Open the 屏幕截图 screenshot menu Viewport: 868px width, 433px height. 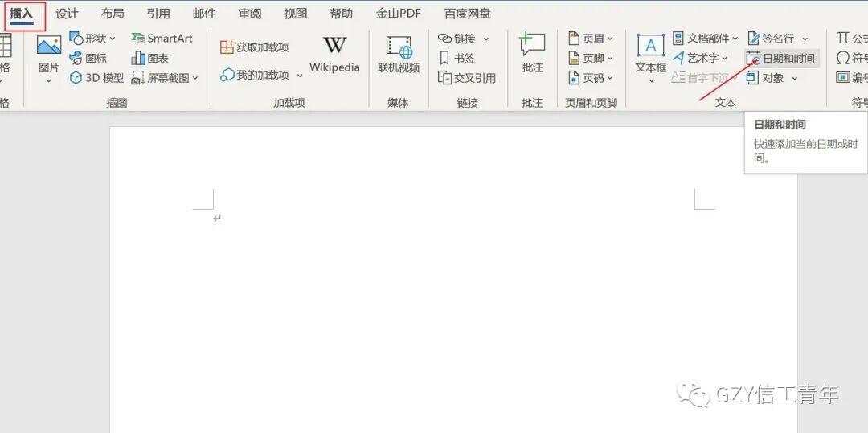tap(165, 78)
